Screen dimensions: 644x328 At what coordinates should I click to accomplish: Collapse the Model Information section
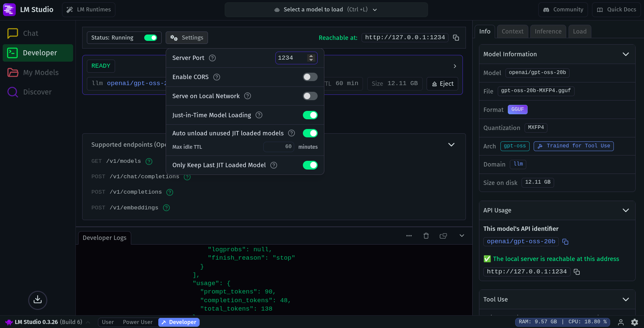point(626,54)
